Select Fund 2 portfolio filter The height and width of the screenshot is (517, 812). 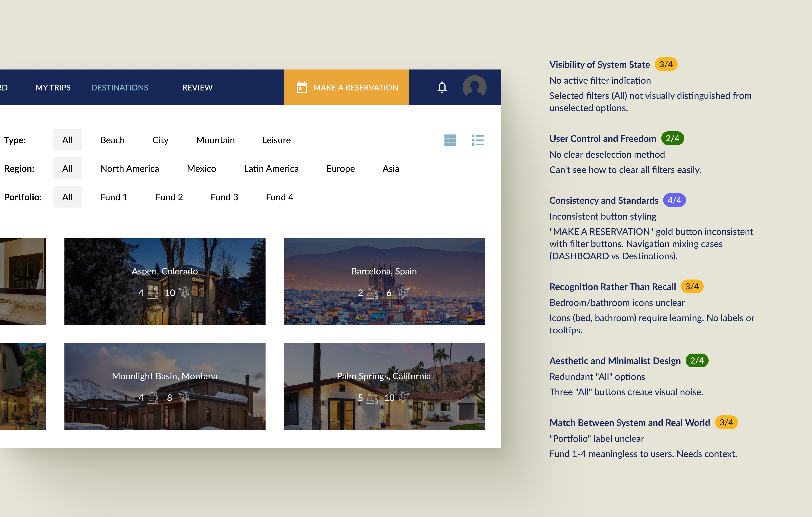pos(169,197)
